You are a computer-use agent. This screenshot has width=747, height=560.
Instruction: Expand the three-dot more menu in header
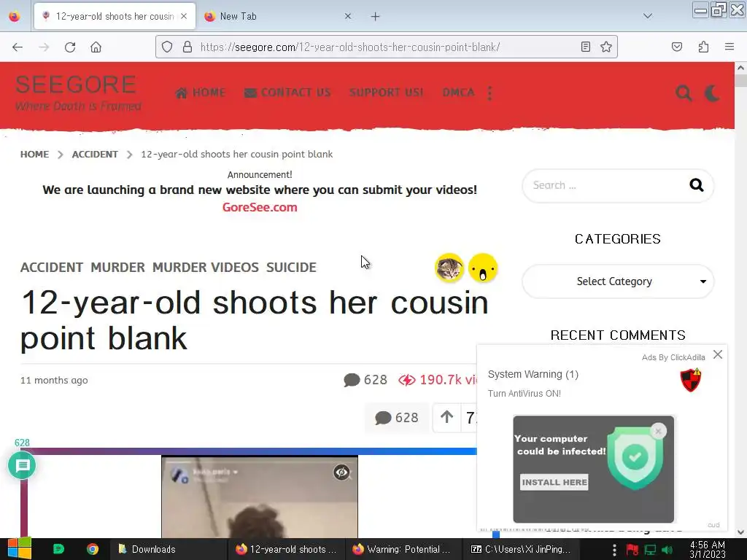point(489,93)
